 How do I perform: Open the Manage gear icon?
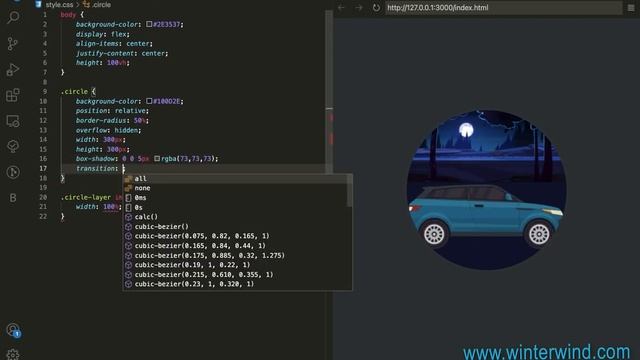click(x=13, y=354)
